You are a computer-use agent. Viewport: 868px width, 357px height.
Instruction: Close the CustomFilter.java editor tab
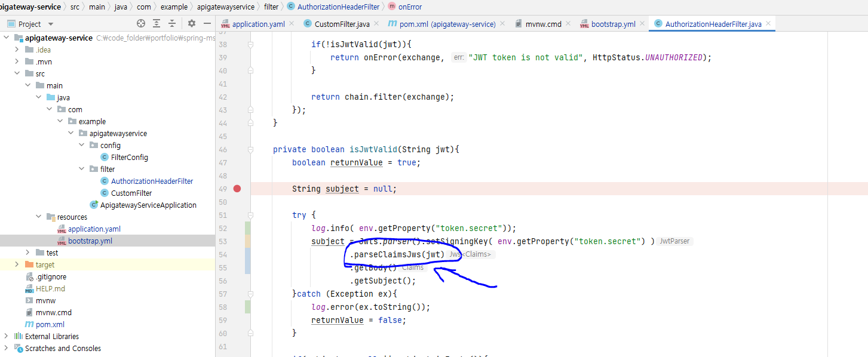[x=376, y=24]
